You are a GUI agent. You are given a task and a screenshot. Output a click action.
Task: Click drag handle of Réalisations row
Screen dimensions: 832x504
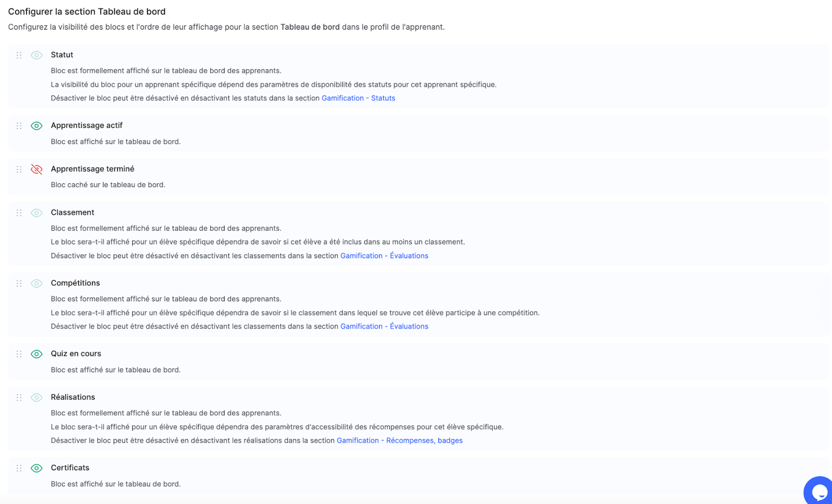coord(19,397)
